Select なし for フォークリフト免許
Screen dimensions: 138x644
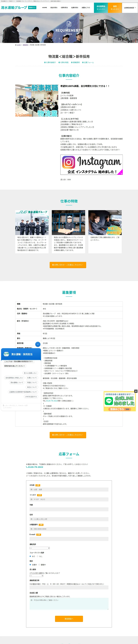coord(38,556)
